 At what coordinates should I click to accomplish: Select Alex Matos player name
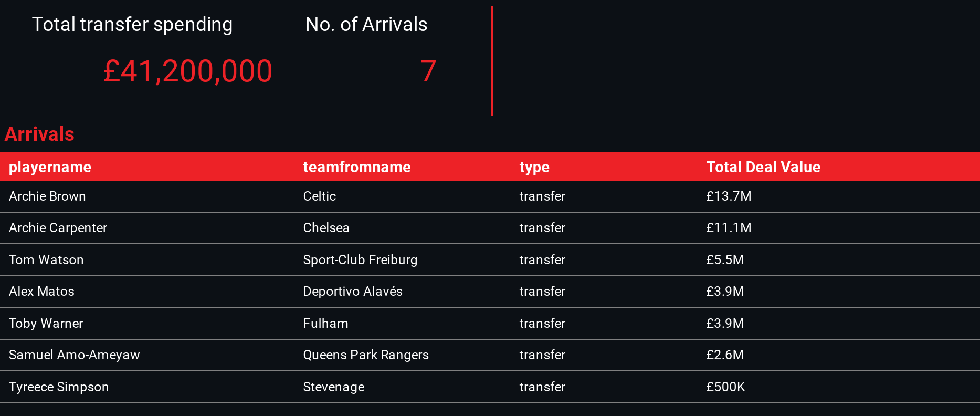[41, 292]
